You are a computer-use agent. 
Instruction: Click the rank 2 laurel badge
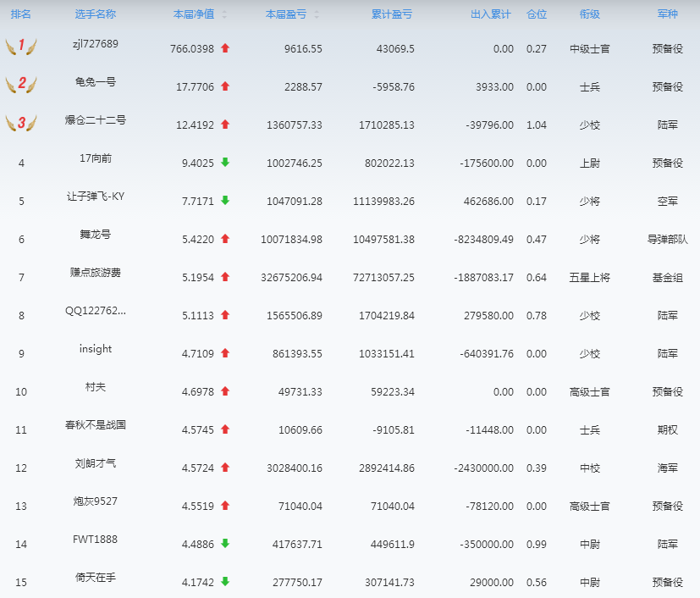pos(21,84)
